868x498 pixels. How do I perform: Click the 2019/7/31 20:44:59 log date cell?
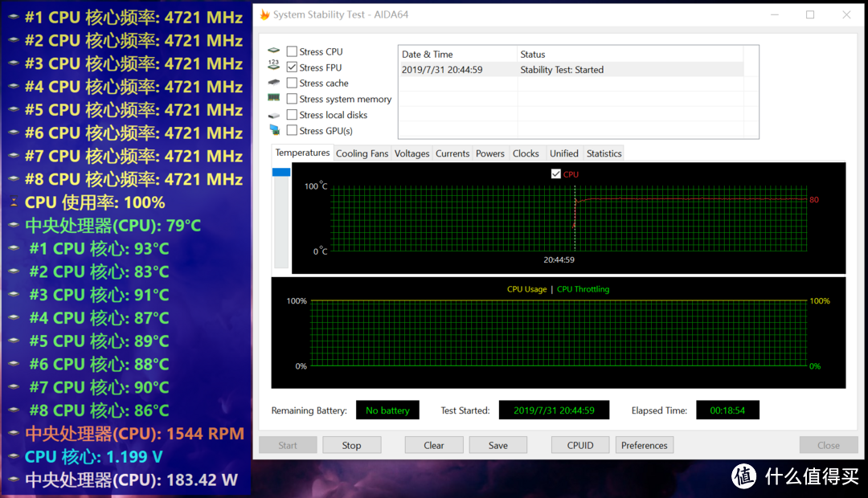click(x=442, y=70)
